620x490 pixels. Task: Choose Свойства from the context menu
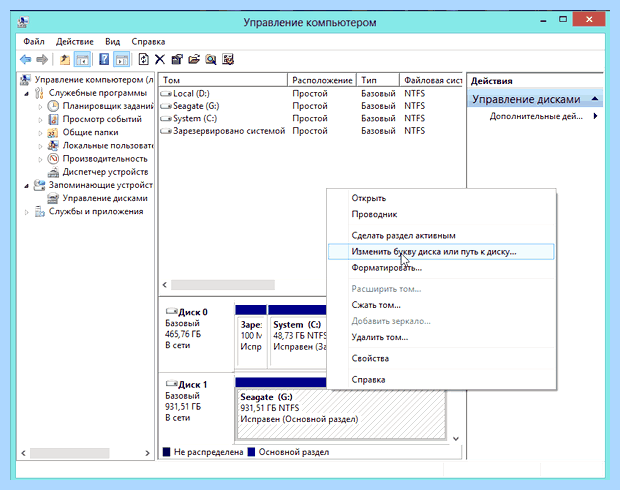point(441,358)
